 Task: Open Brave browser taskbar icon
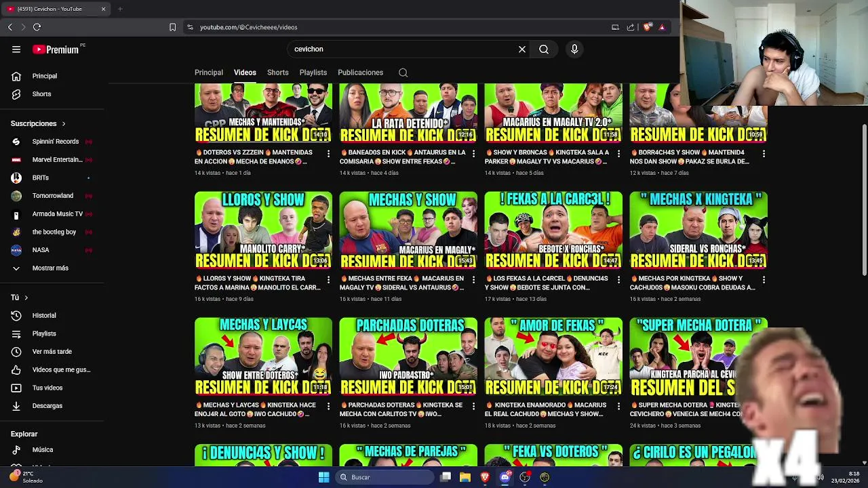(x=485, y=477)
